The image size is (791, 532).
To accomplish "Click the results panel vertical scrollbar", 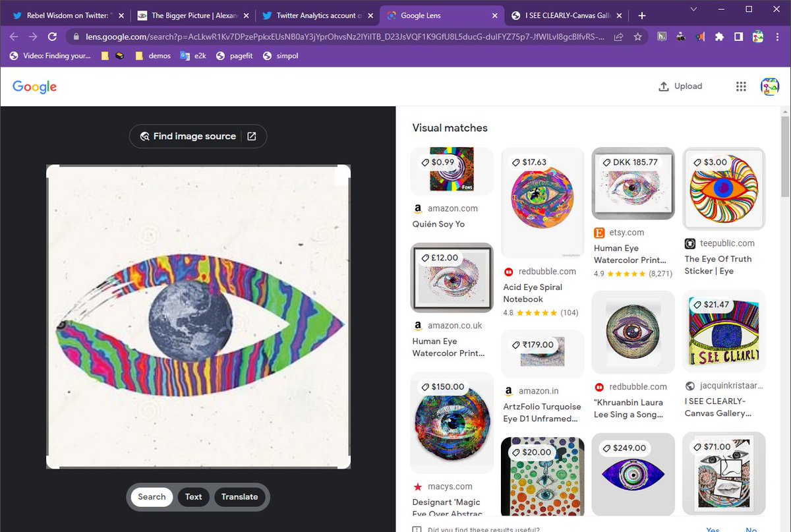I will coord(785,158).
